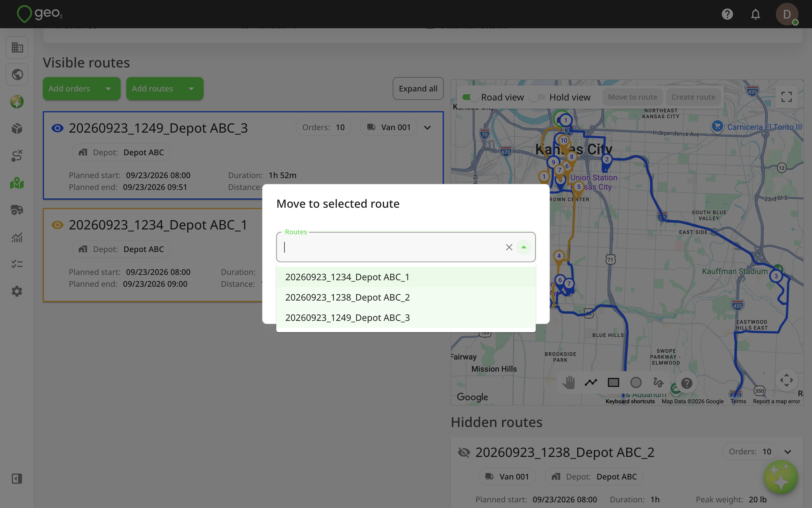This screenshot has height=508, width=812.
Task: Click the Create route button
Action: point(693,97)
